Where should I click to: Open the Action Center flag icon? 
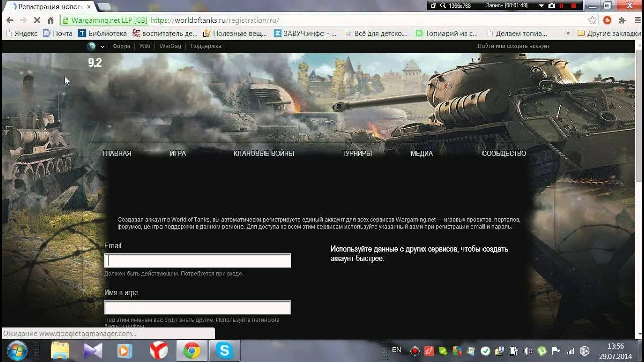point(556,351)
